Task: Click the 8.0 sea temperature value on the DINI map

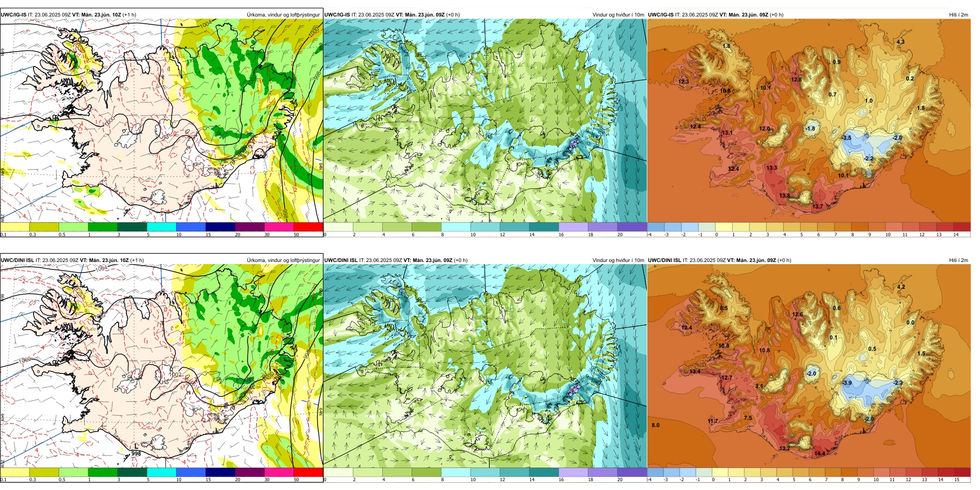Action: coord(656,425)
